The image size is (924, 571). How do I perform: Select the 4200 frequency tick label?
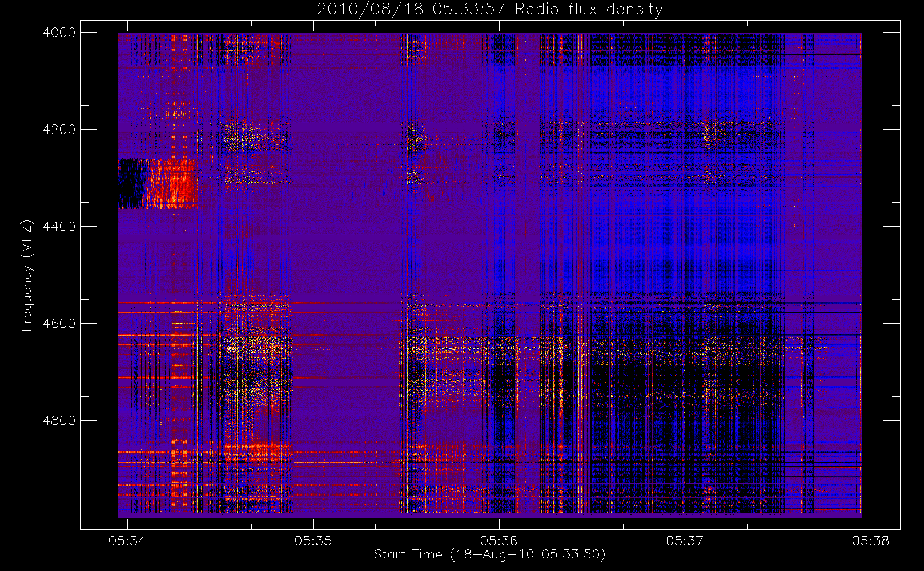(x=59, y=130)
